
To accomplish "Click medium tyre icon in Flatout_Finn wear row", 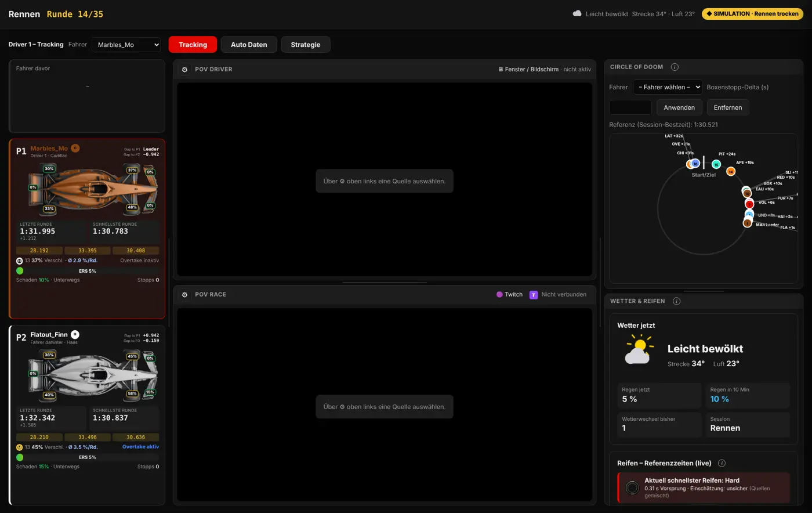I will coord(19,447).
